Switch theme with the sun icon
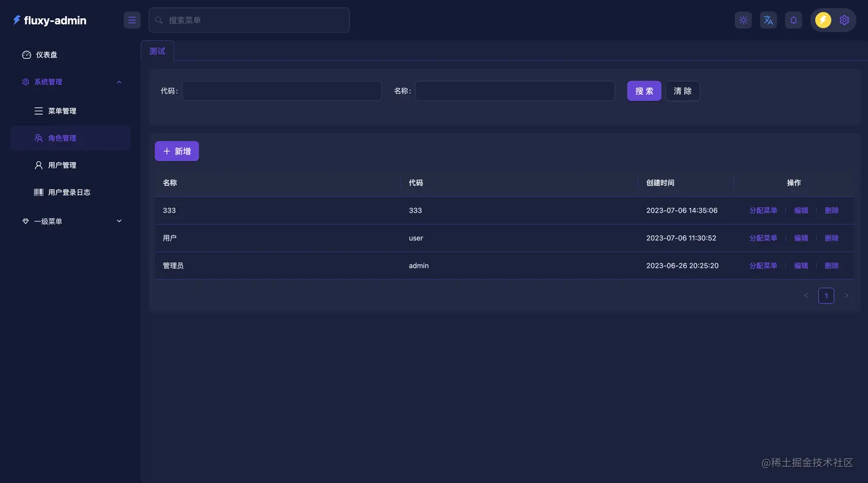This screenshot has width=868, height=483. (743, 20)
